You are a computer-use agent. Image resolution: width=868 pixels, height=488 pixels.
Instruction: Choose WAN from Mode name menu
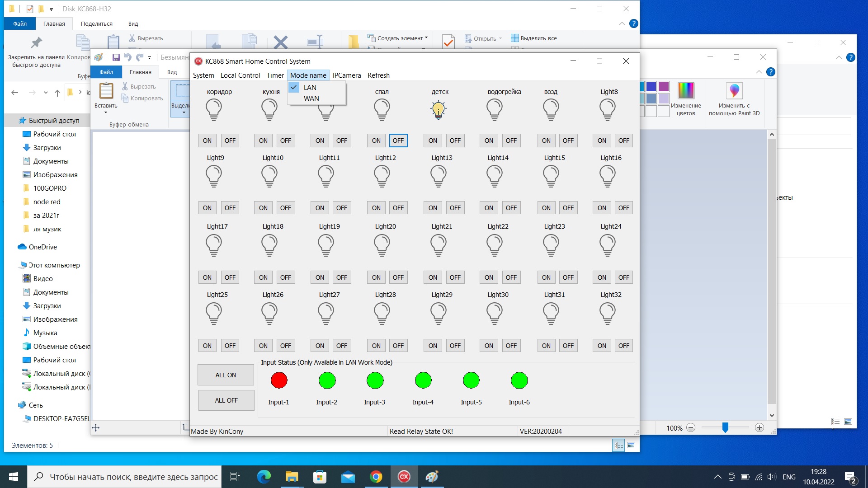pyautogui.click(x=311, y=98)
